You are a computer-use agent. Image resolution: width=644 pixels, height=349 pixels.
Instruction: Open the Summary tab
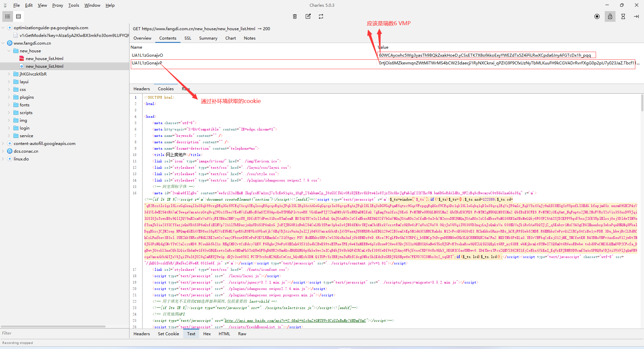[x=208, y=38]
